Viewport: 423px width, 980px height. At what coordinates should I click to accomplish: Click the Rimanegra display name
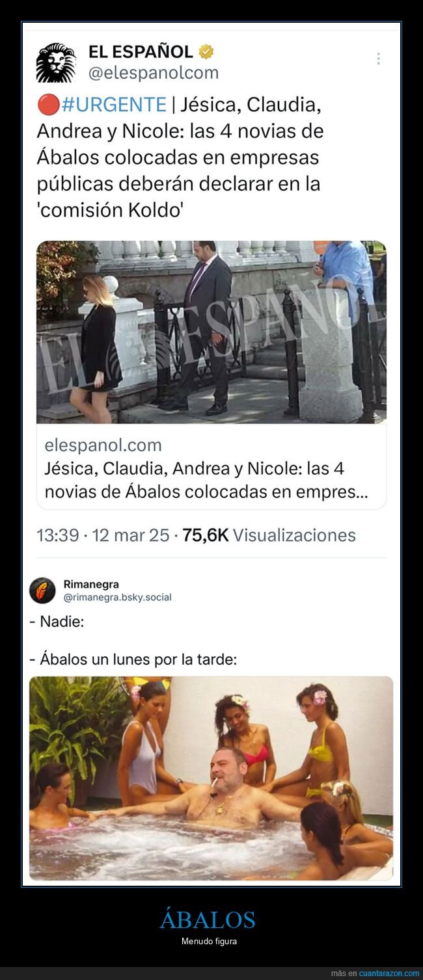pyautogui.click(x=91, y=584)
